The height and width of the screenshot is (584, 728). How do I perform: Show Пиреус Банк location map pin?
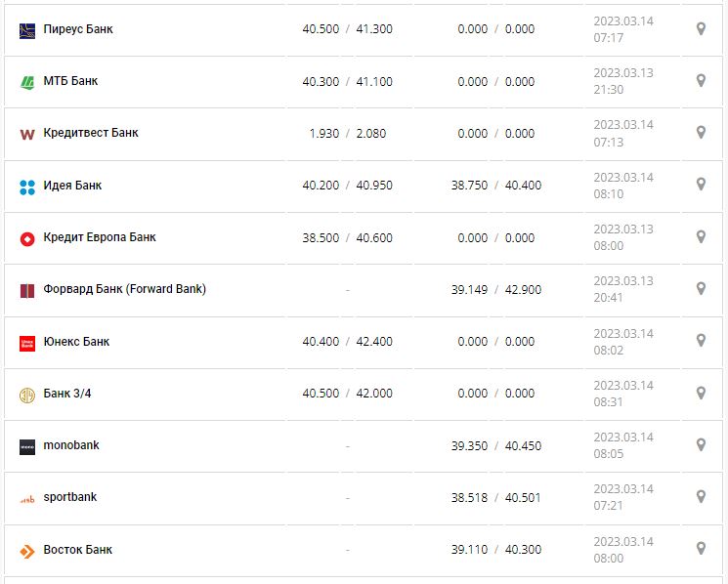701,29
